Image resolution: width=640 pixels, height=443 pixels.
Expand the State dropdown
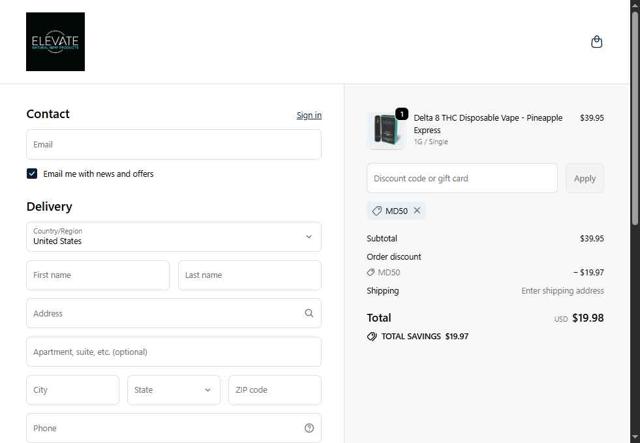pyautogui.click(x=173, y=390)
